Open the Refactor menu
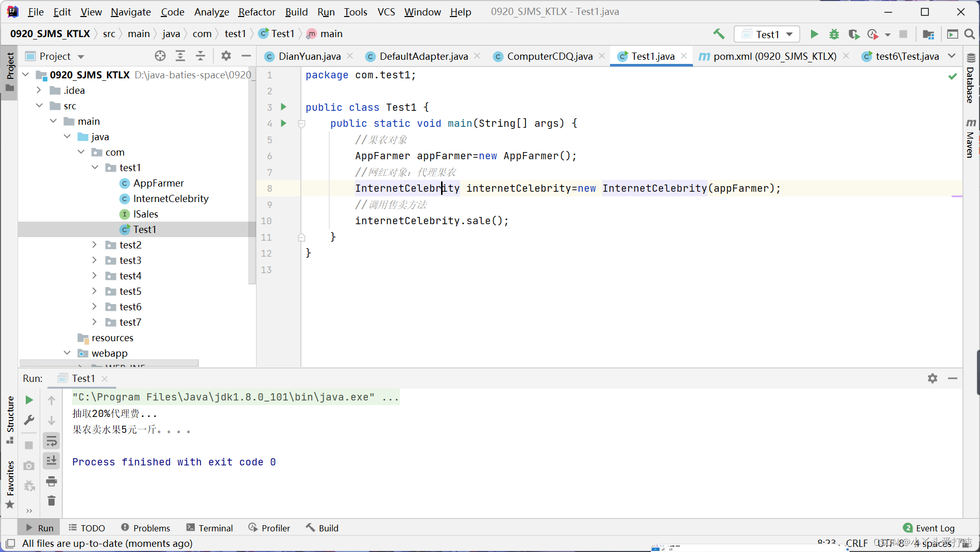The image size is (980, 552). tap(257, 12)
